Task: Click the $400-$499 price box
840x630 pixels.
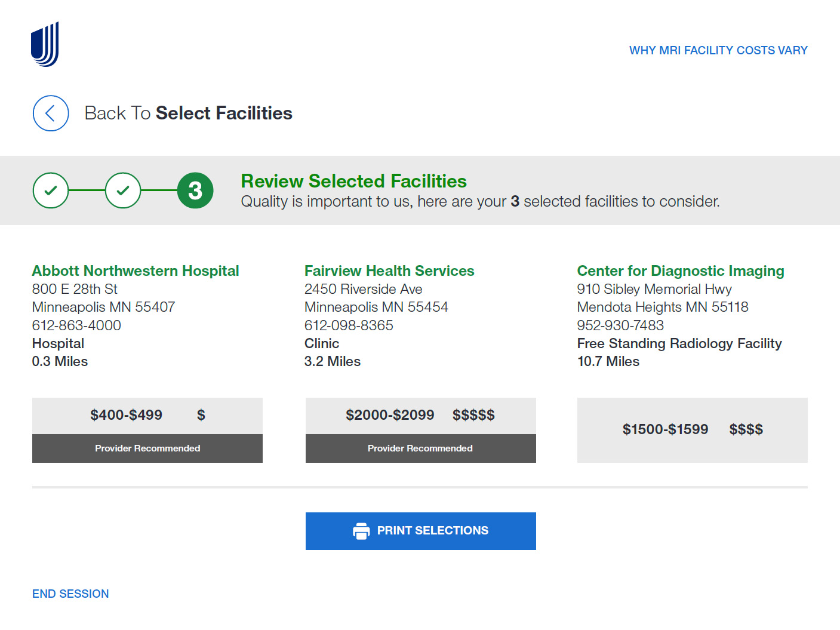Action: point(147,416)
